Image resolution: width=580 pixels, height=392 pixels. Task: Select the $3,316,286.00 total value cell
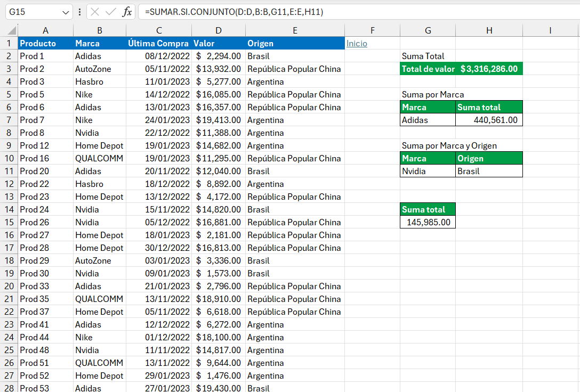tap(489, 69)
